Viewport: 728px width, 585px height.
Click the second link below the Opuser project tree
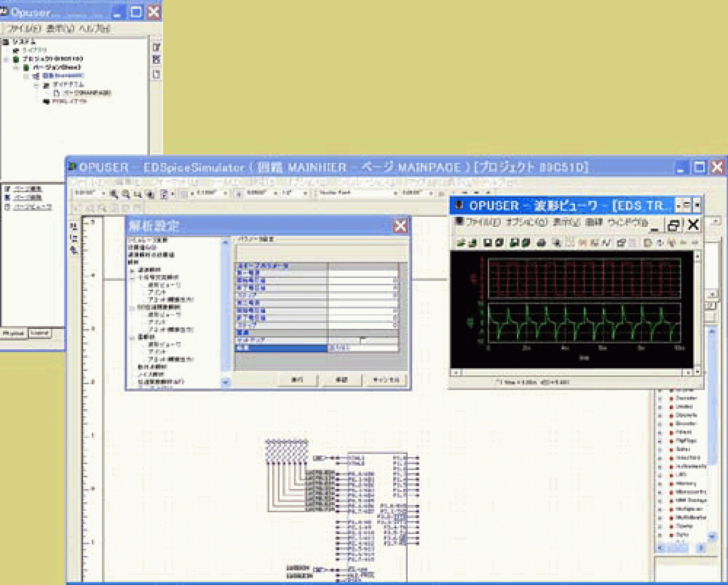click(28, 197)
